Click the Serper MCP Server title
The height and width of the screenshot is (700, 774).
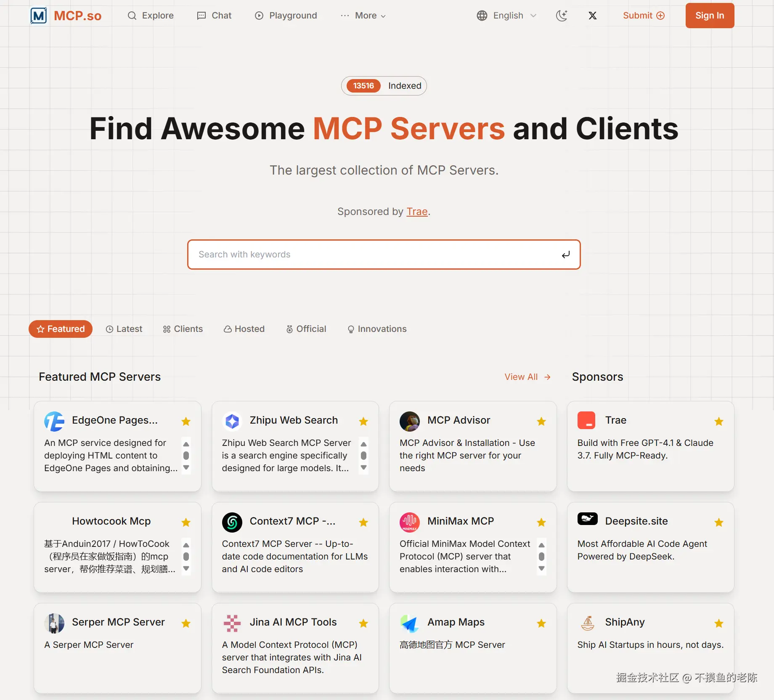click(x=118, y=622)
